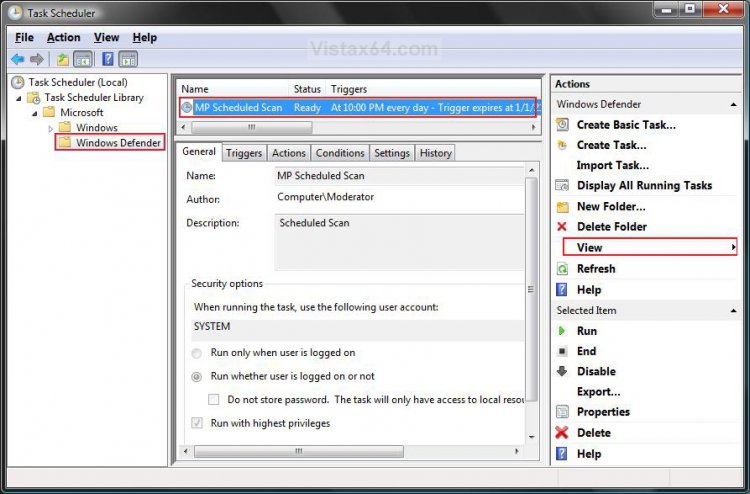Viewport: 750px width, 494px height.
Task: Click the General tab vertical scrollbar thumb
Action: point(531,289)
